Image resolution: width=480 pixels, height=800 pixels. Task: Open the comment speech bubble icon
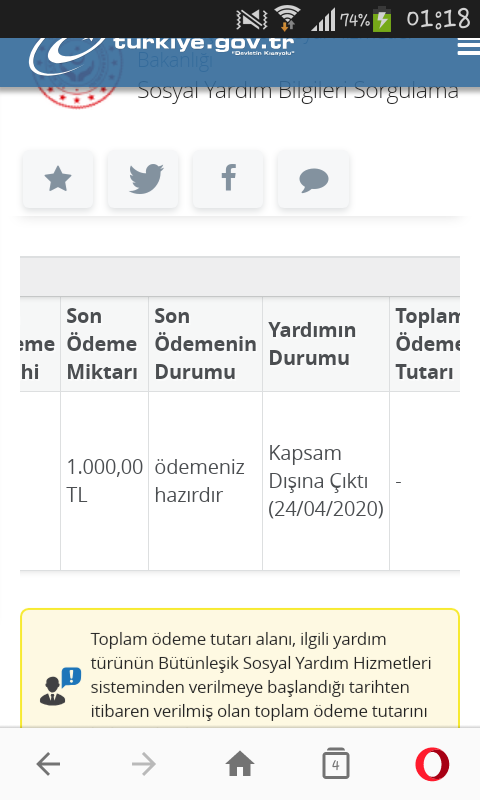click(x=313, y=179)
